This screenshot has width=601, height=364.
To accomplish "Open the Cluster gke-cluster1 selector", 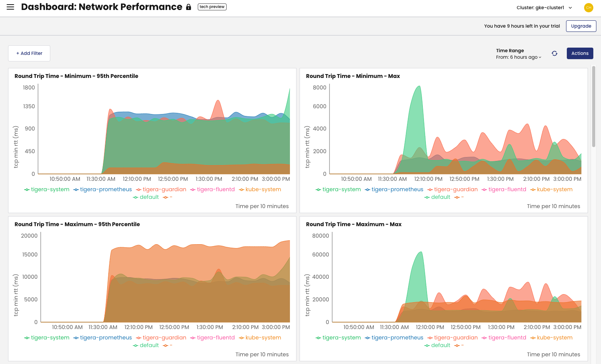I will tap(544, 7).
